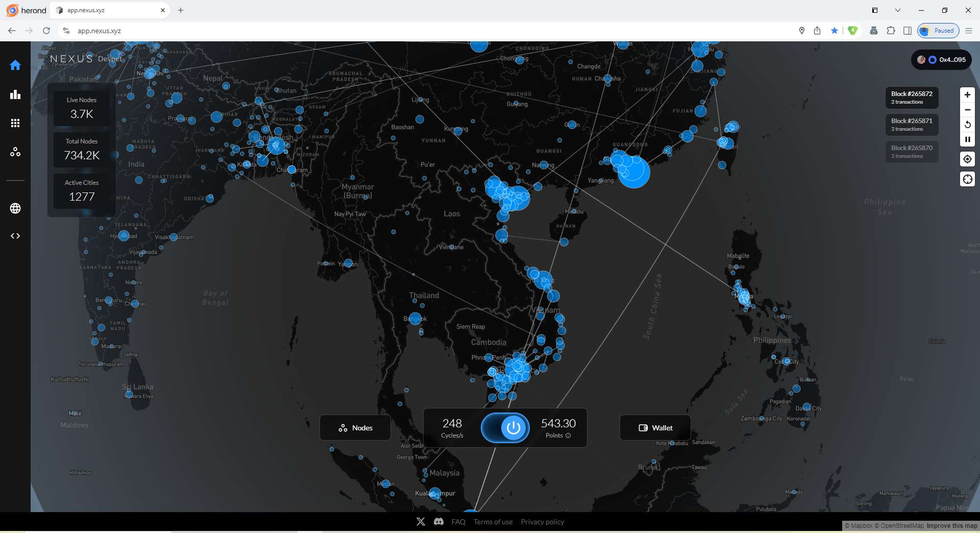Viewport: 980px width, 533px height.
Task: Toggle the browser side panel
Action: (x=908, y=31)
